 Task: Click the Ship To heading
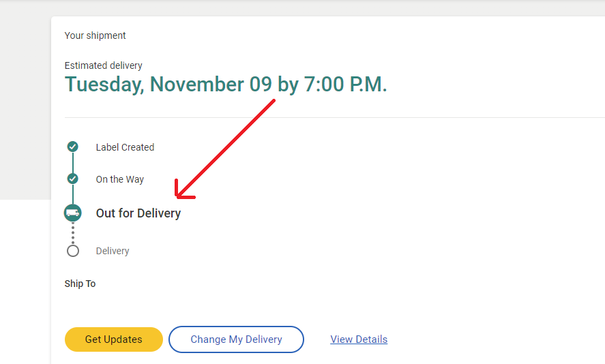(80, 284)
